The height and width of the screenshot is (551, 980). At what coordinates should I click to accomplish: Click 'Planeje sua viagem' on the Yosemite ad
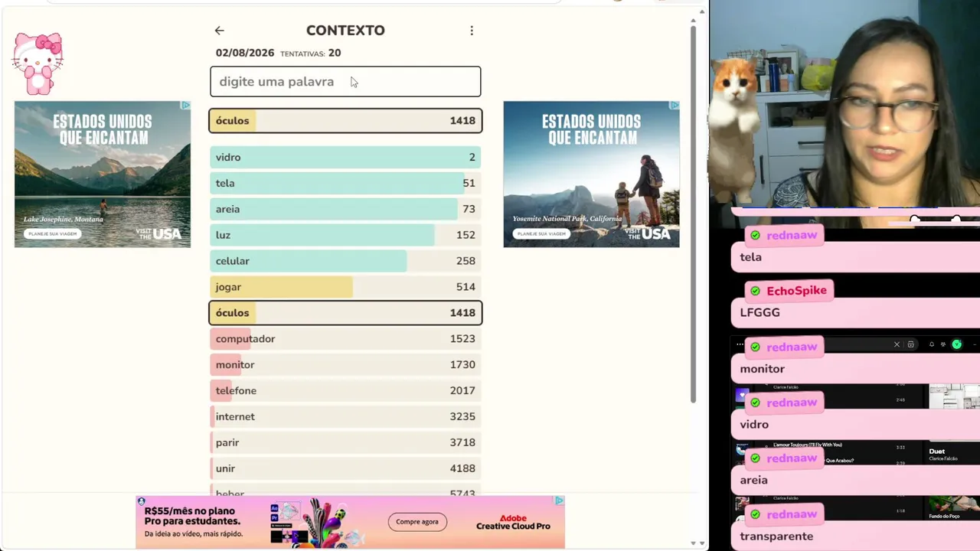coord(541,233)
